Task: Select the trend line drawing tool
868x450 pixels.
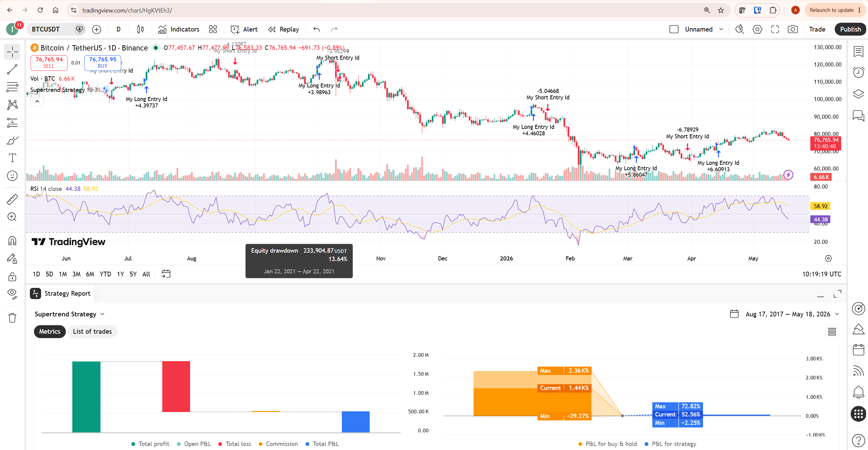Action: pos(12,70)
